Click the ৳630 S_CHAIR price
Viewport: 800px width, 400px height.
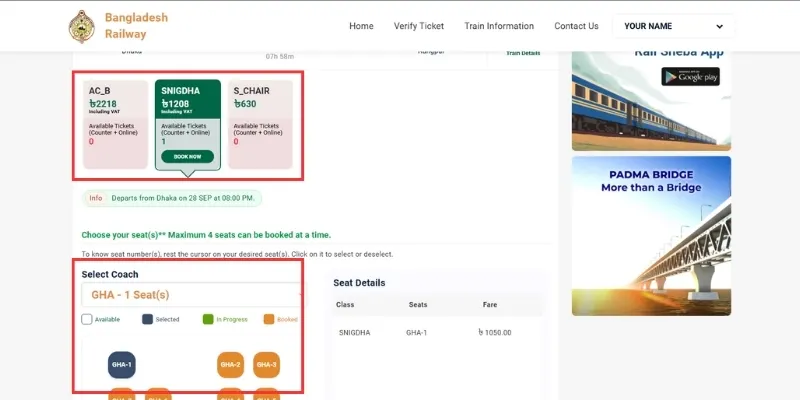(x=245, y=104)
